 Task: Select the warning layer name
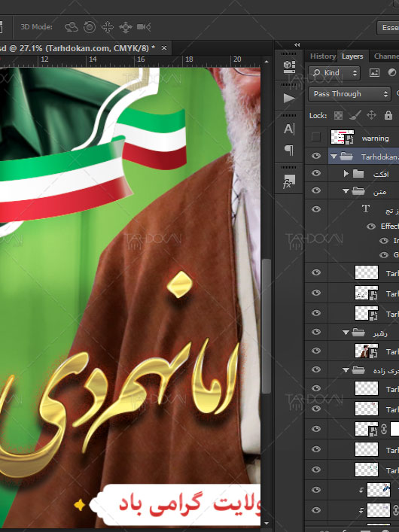(375, 138)
